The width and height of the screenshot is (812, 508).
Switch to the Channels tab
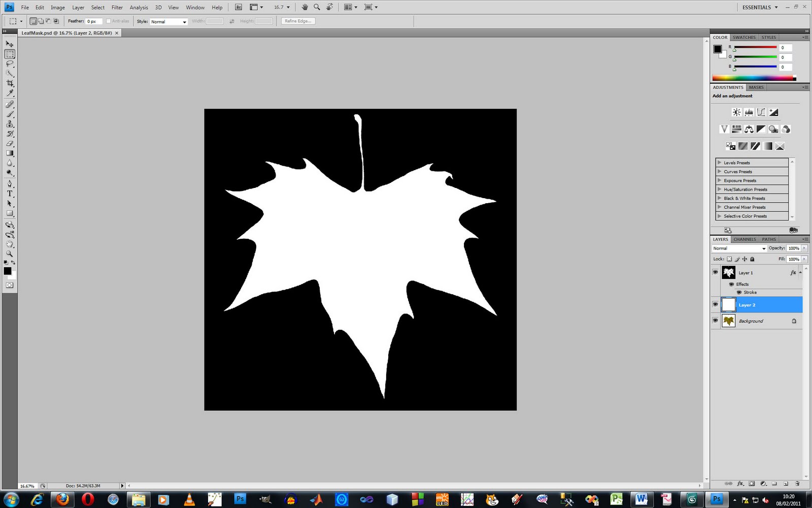[744, 239]
